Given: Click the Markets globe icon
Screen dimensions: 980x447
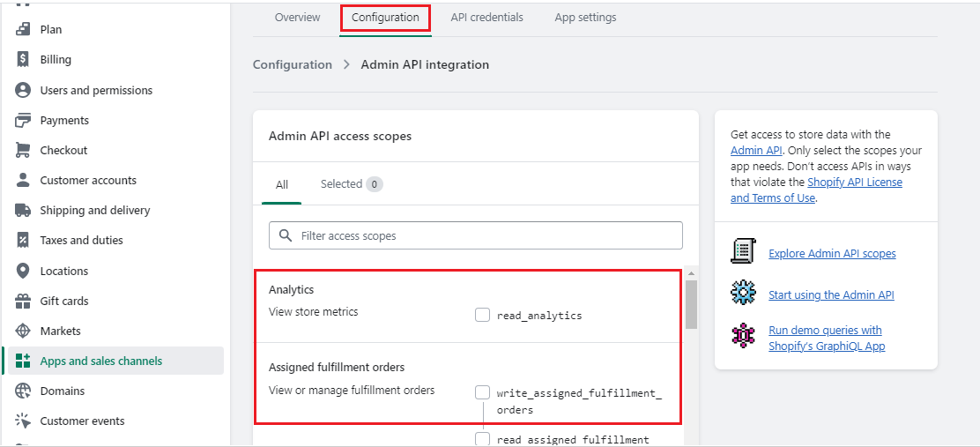Looking at the screenshot, I should click(x=23, y=332).
